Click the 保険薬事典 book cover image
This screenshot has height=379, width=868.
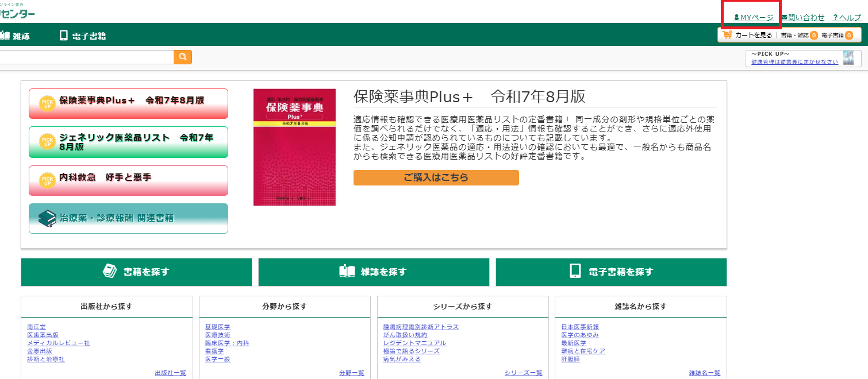294,147
